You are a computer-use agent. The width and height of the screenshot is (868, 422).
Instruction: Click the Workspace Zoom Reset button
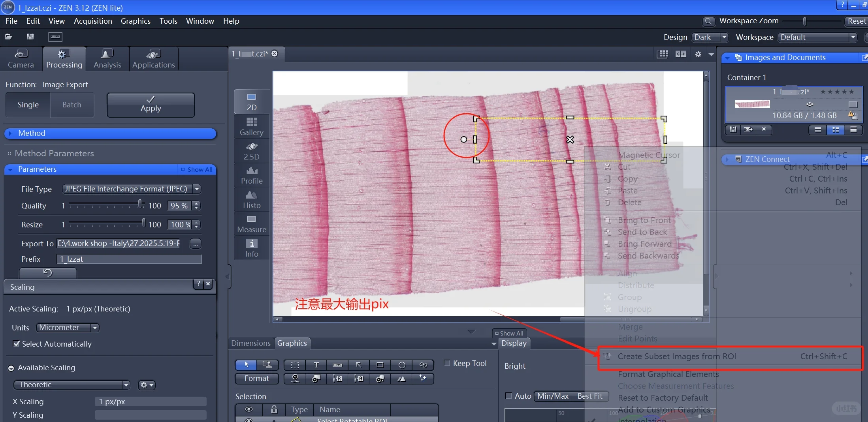(x=856, y=21)
